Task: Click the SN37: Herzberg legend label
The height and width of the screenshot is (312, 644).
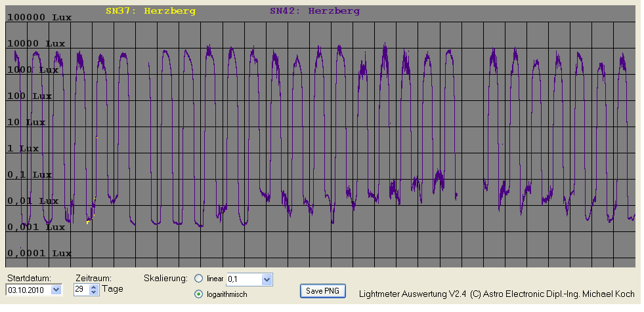Action: click(x=150, y=12)
